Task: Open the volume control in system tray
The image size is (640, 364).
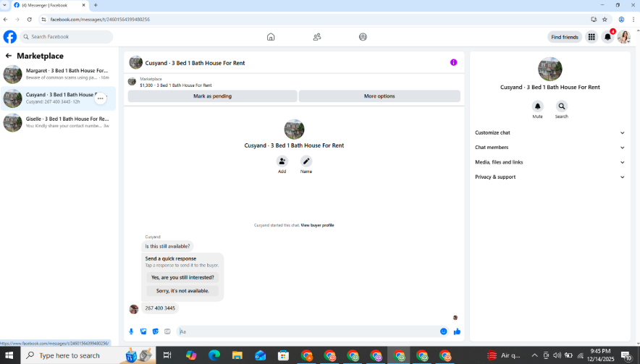Action: pos(557,355)
